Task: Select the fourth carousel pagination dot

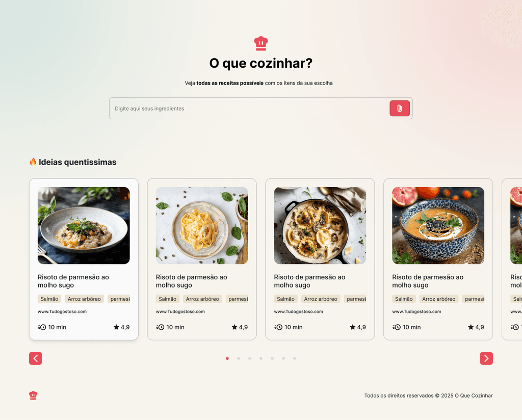Action: (x=261, y=358)
